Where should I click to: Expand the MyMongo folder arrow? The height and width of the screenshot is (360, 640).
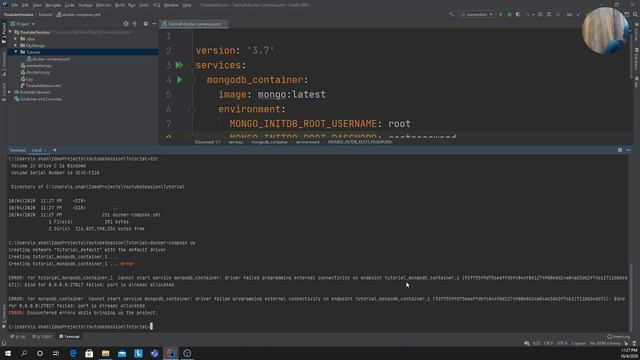[x=16, y=45]
